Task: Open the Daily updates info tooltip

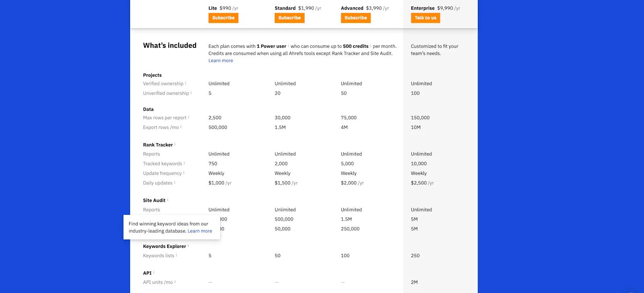Action: point(175,182)
